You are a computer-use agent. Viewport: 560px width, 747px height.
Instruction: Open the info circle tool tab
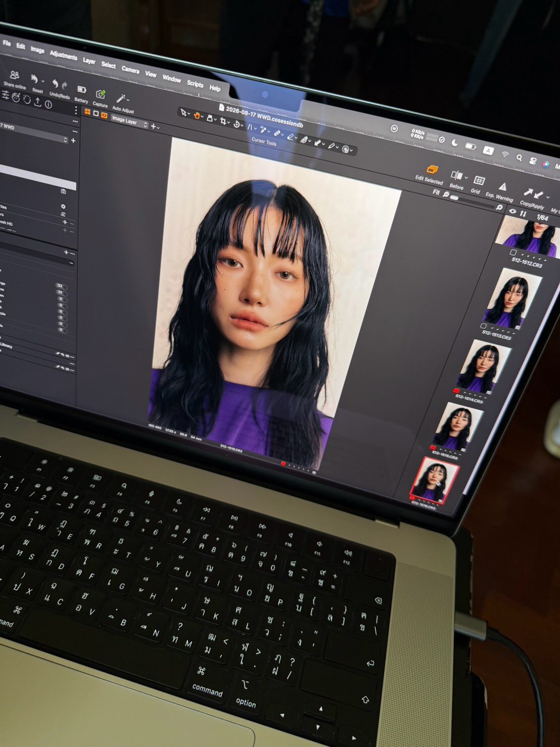pos(49,104)
